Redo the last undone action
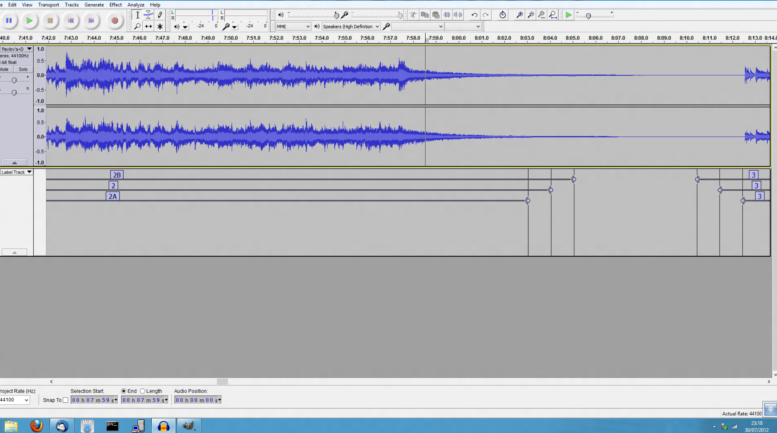The width and height of the screenshot is (777, 433). 486,15
